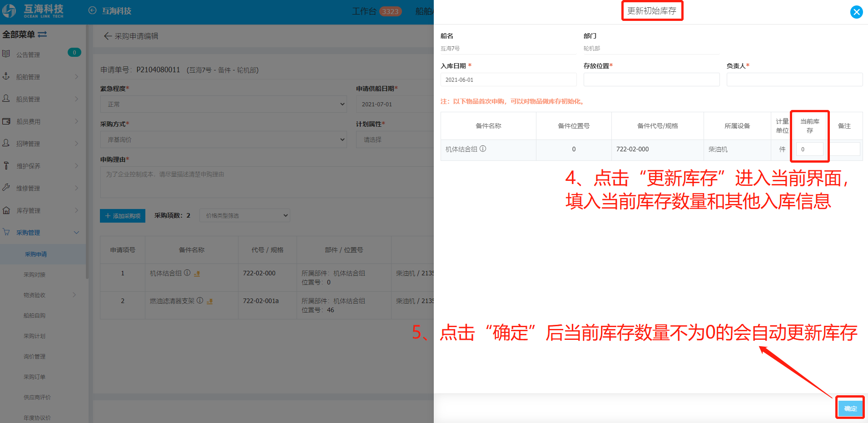The height and width of the screenshot is (423, 868).
Task: Click update-stock icon in 机体结合组 row
Action: click(x=197, y=274)
